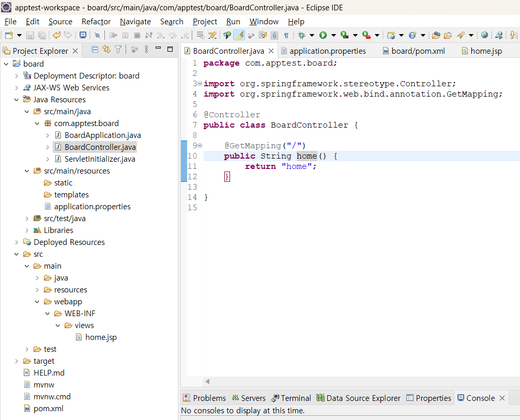This screenshot has width=520, height=420.
Task: Open Project Explorer View Menu dots
Action: pos(146,50)
